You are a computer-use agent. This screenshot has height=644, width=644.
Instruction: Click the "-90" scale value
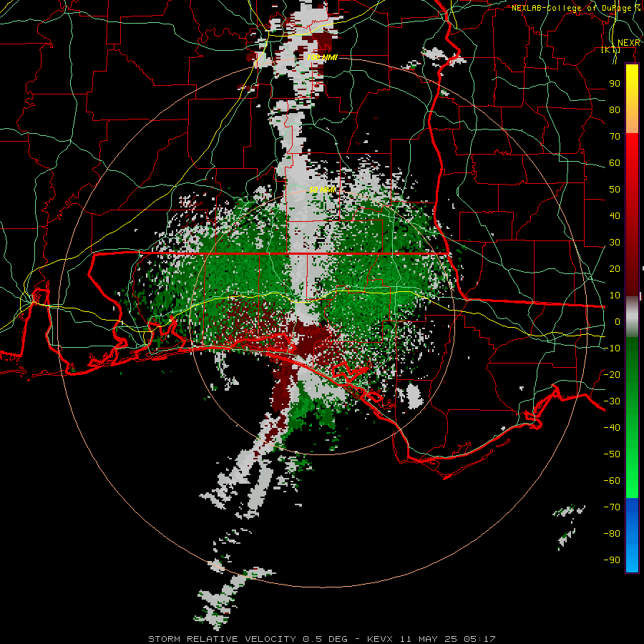(612, 560)
